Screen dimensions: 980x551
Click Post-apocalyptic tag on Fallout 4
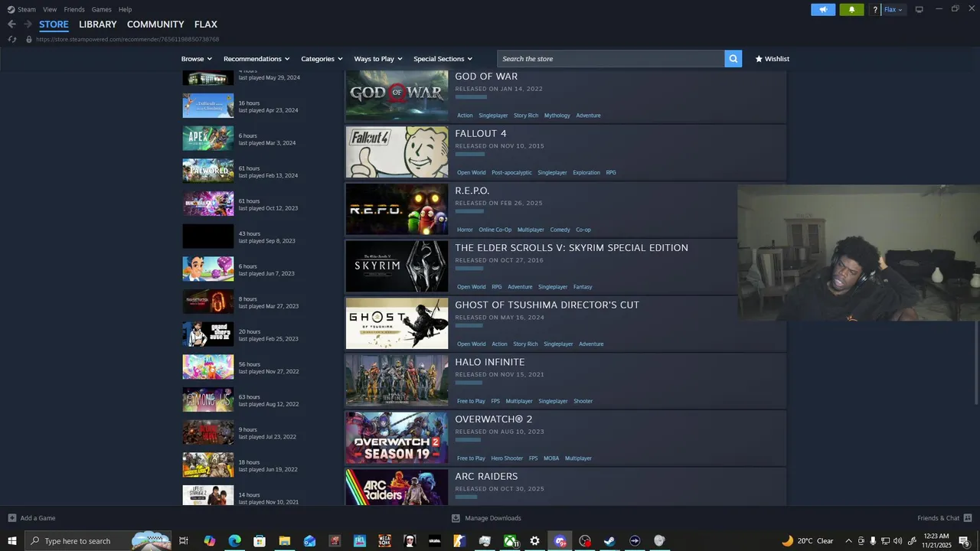pyautogui.click(x=511, y=173)
